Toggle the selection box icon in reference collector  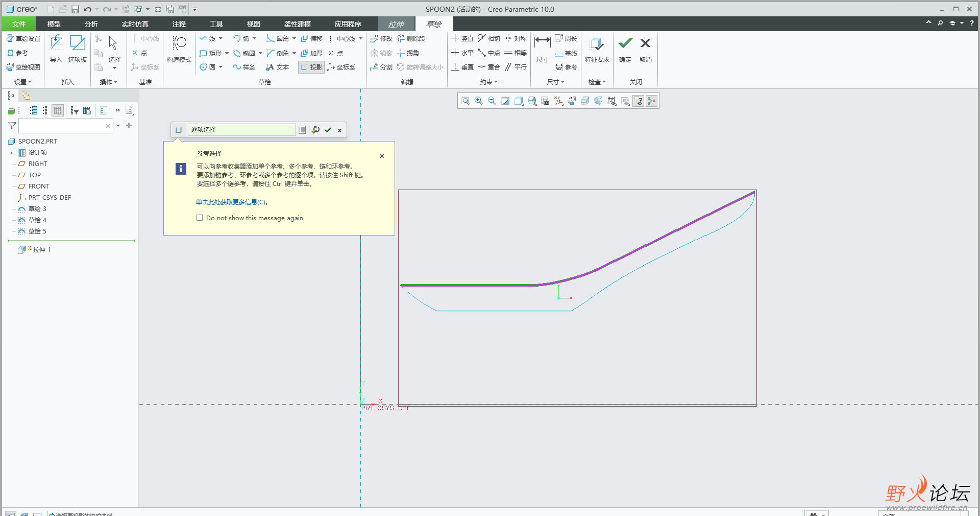pyautogui.click(x=179, y=130)
